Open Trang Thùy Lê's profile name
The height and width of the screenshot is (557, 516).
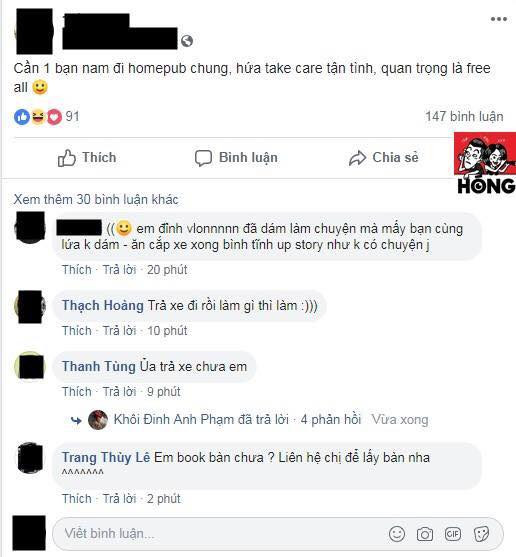(x=106, y=458)
